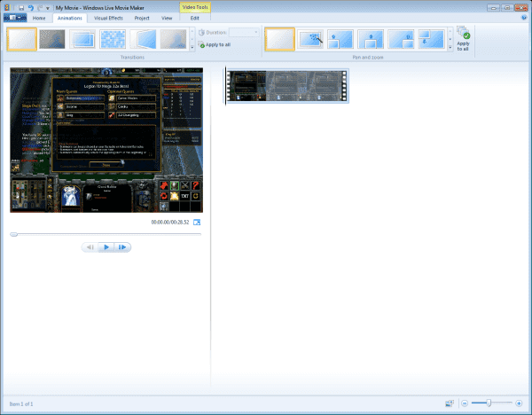The width and height of the screenshot is (532, 415).
Task: Open the View tab
Action: 167,18
